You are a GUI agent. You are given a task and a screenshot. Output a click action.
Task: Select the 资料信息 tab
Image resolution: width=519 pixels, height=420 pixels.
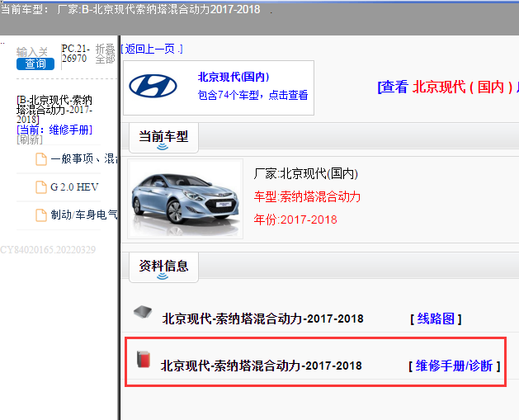pos(163,267)
